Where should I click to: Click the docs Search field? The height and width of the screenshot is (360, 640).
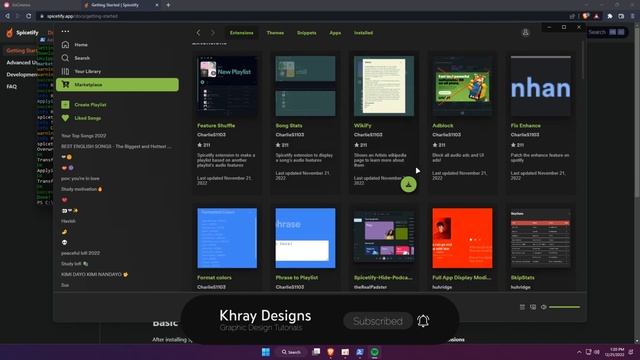point(606,32)
